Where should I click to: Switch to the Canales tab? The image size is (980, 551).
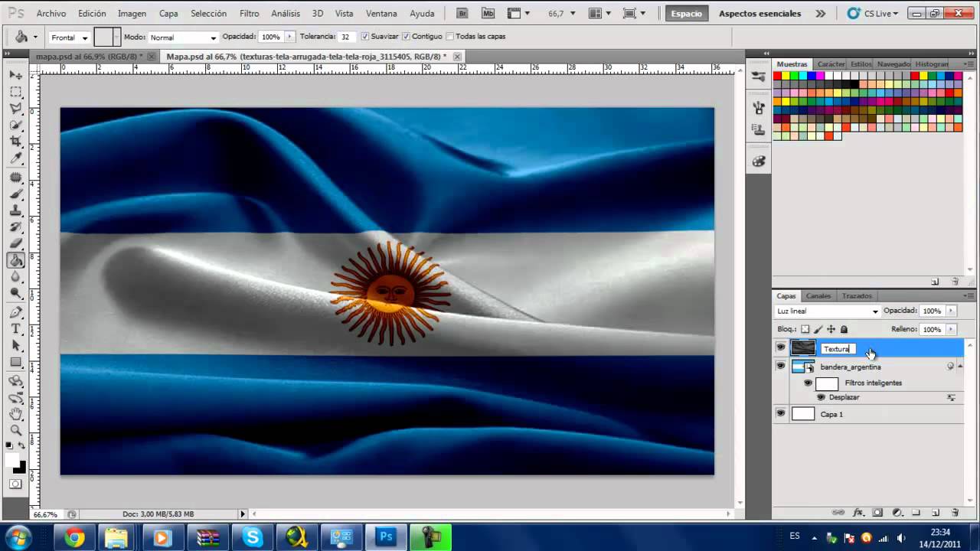tap(818, 295)
